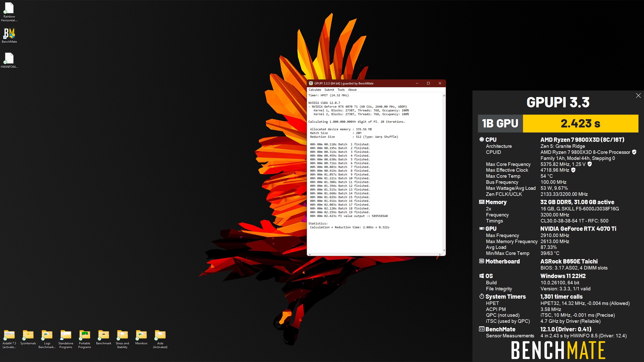Click the 12.1.0 (Driver: 0.41) version text
Screen dimensions: 644x362
[566, 329]
